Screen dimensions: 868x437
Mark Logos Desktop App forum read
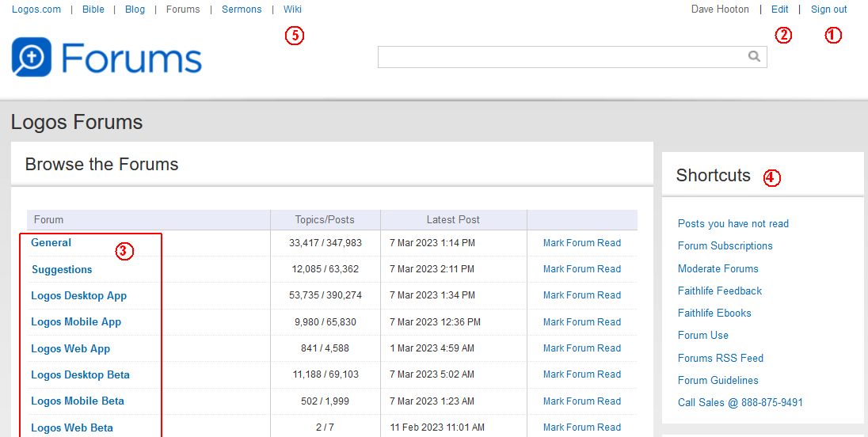click(582, 295)
